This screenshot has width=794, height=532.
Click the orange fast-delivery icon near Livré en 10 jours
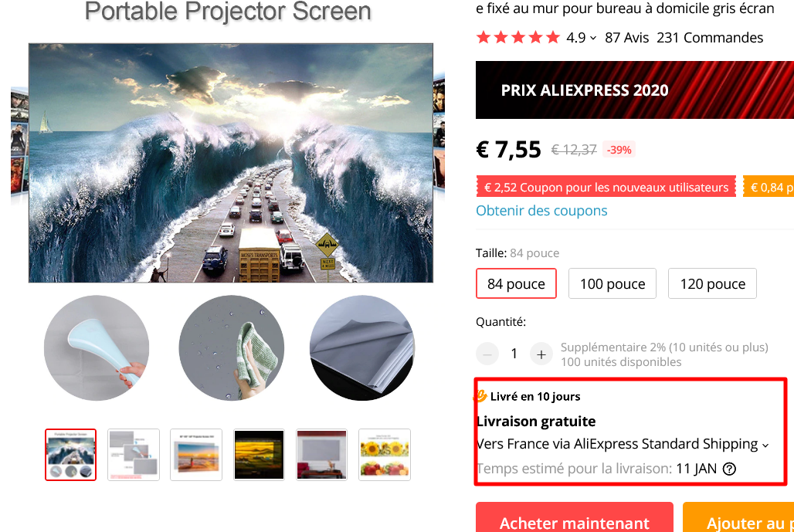coord(480,396)
